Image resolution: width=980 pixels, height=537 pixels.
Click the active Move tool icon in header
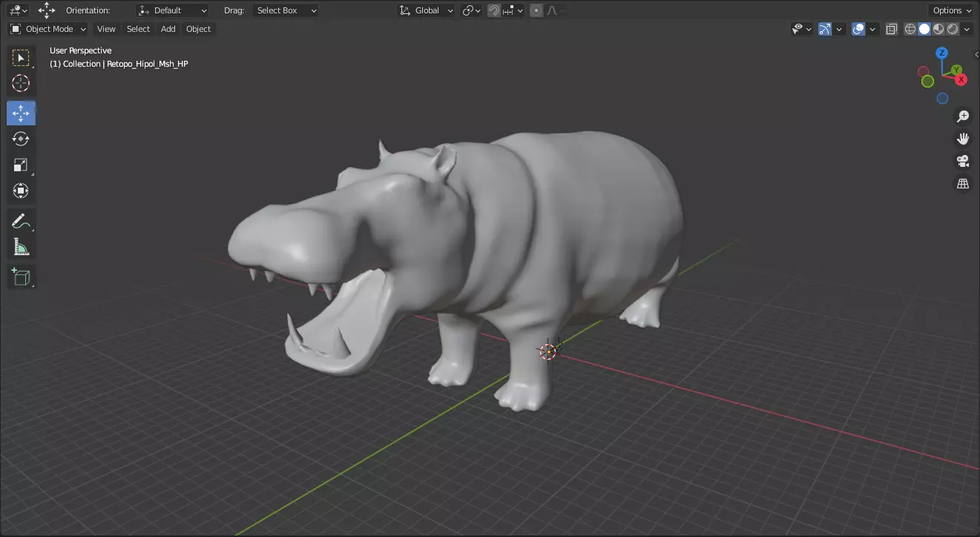point(47,10)
